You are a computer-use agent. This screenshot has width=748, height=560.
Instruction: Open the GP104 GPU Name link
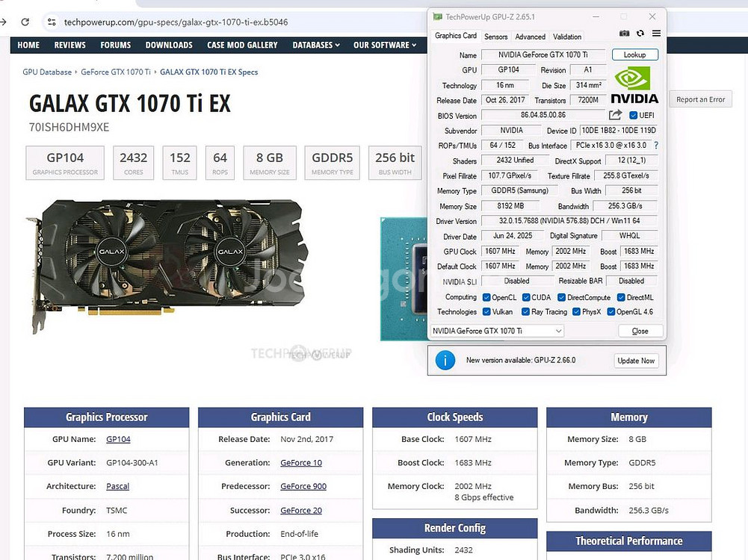click(x=118, y=439)
